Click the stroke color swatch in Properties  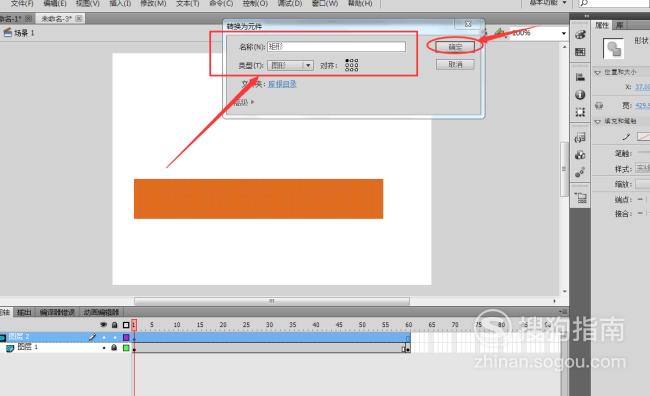(x=643, y=136)
